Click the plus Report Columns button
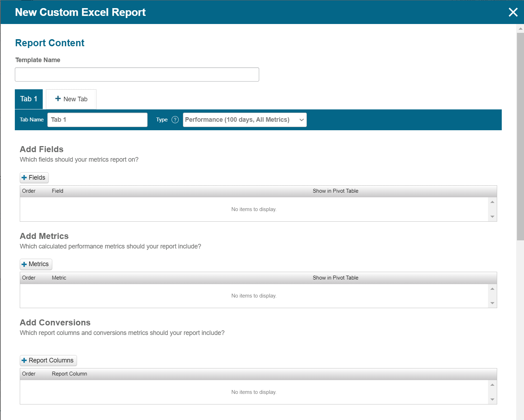Viewport: 524px width, 420px height. coord(48,360)
